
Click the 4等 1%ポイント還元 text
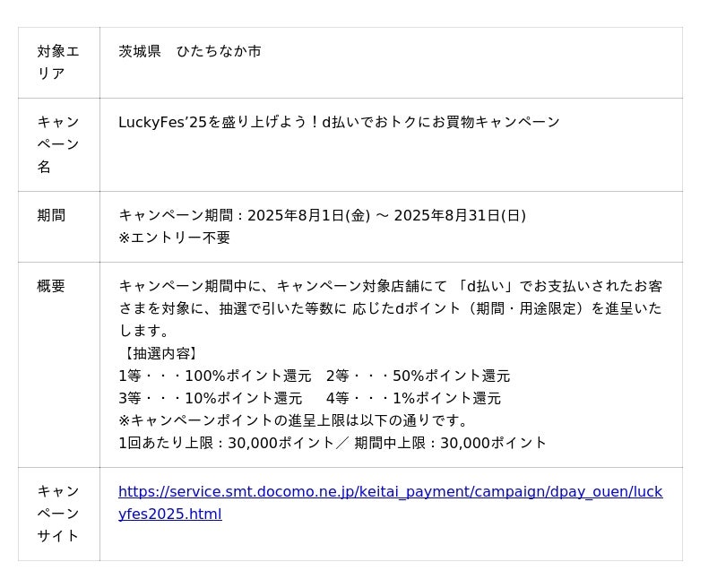point(413,398)
